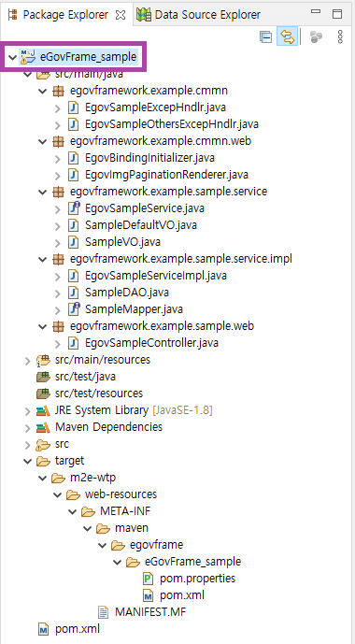Screen dimensions: 355x644
Task: Click the pom.properties file icon
Action: coord(149,580)
